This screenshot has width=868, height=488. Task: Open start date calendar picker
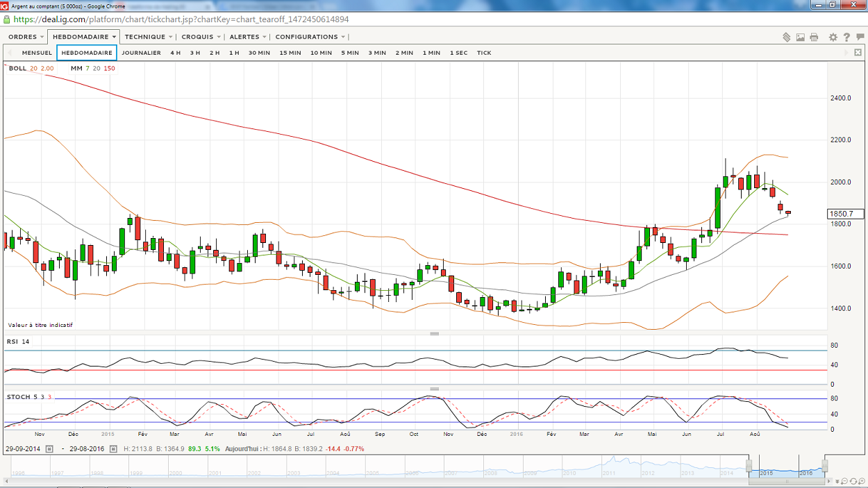pos(49,449)
